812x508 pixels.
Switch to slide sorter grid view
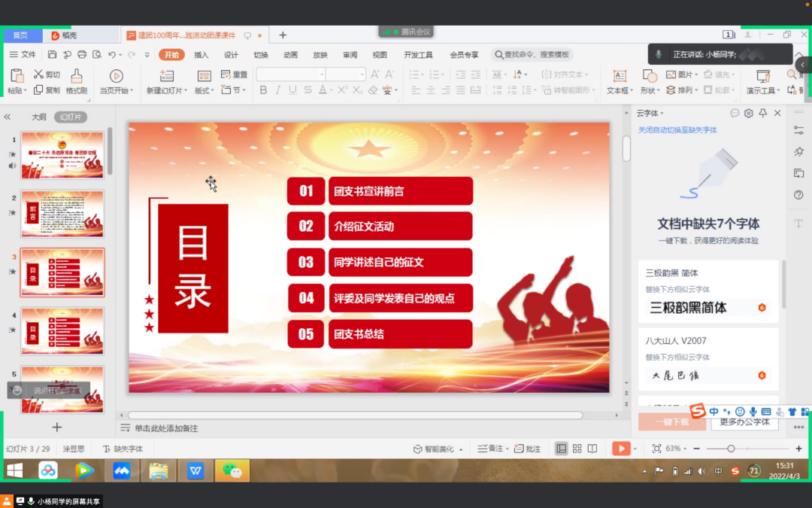tap(577, 449)
